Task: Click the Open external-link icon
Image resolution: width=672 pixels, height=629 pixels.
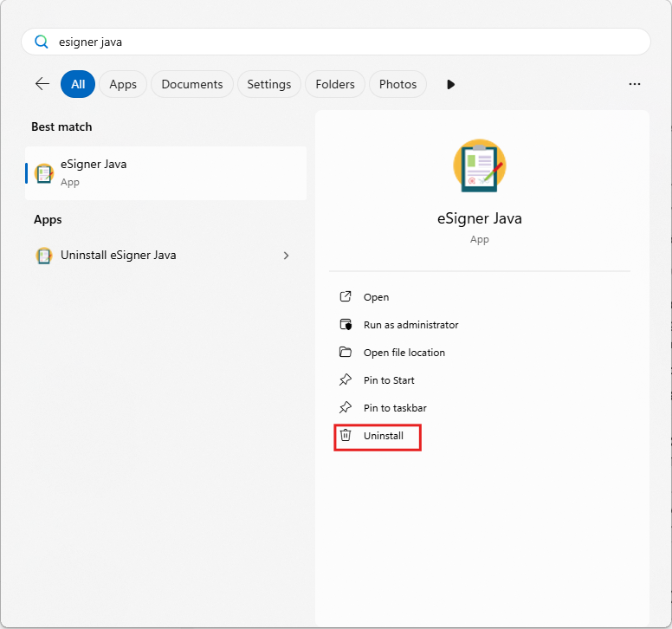Action: point(346,296)
